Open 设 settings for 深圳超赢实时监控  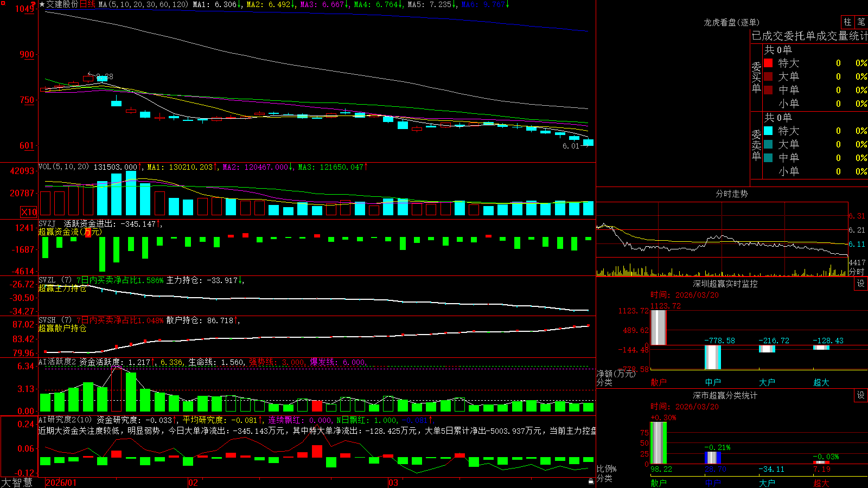[x=861, y=284]
